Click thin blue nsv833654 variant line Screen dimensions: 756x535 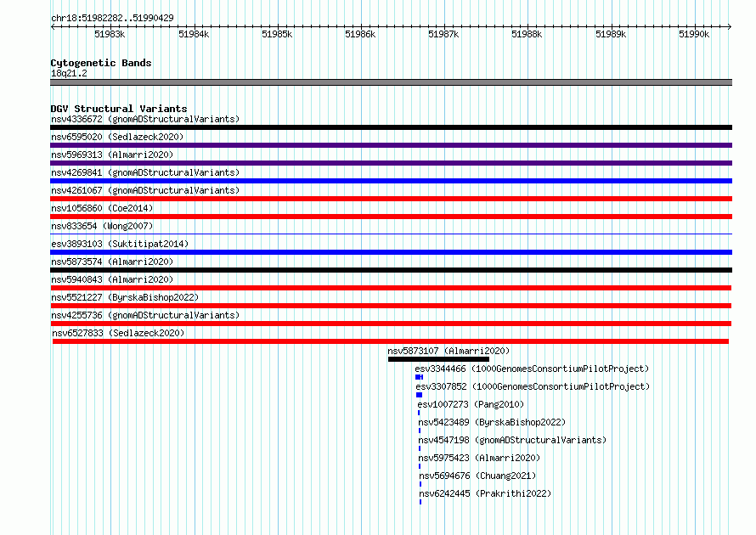(391, 234)
